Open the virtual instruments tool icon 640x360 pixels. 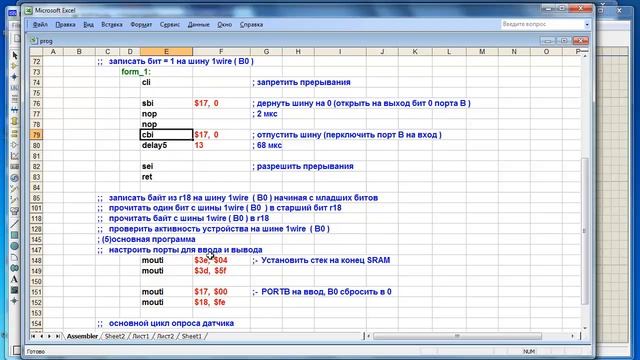15,211
